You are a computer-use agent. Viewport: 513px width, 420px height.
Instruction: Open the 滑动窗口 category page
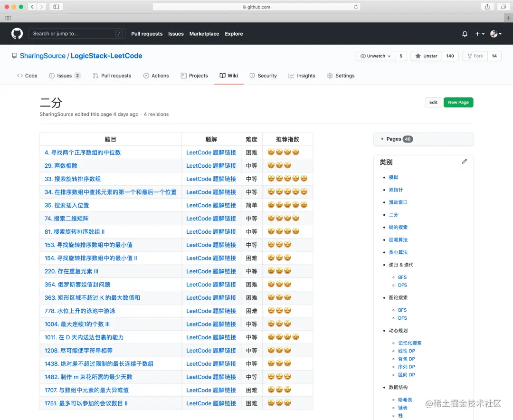click(x=398, y=202)
